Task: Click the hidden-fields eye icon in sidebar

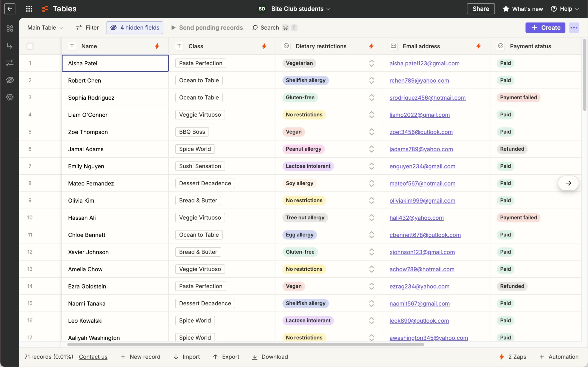Action: [10, 80]
